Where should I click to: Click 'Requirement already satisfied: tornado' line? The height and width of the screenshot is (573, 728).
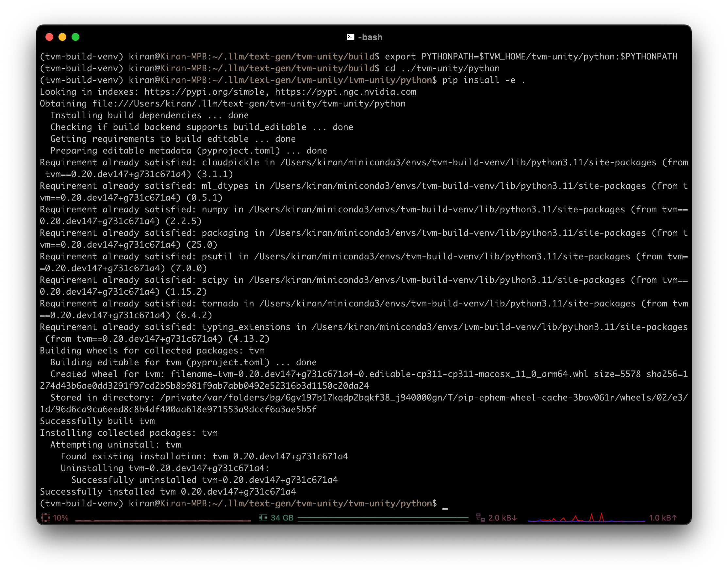tap(364, 303)
